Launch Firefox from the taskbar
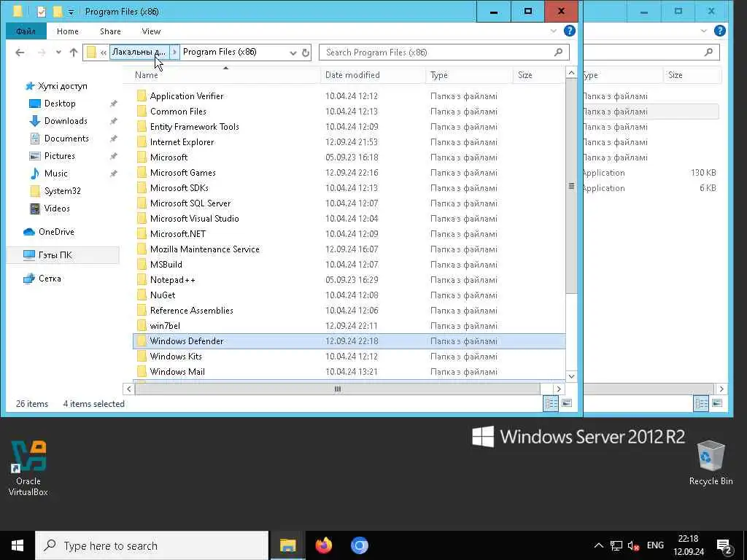 (323, 545)
